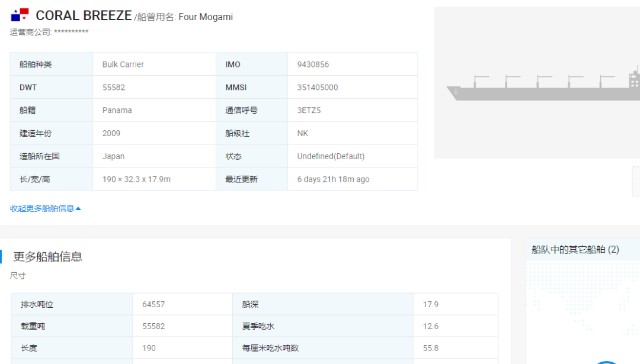Select the MMSI value 351405000

pos(317,87)
